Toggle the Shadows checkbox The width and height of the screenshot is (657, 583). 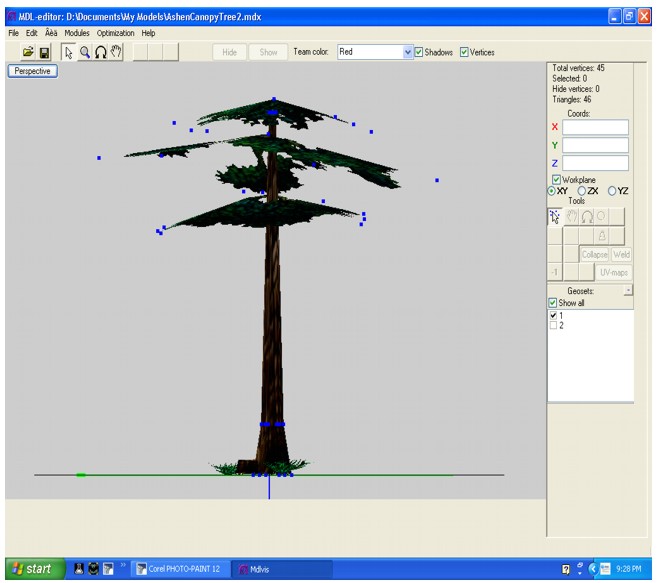(420, 52)
